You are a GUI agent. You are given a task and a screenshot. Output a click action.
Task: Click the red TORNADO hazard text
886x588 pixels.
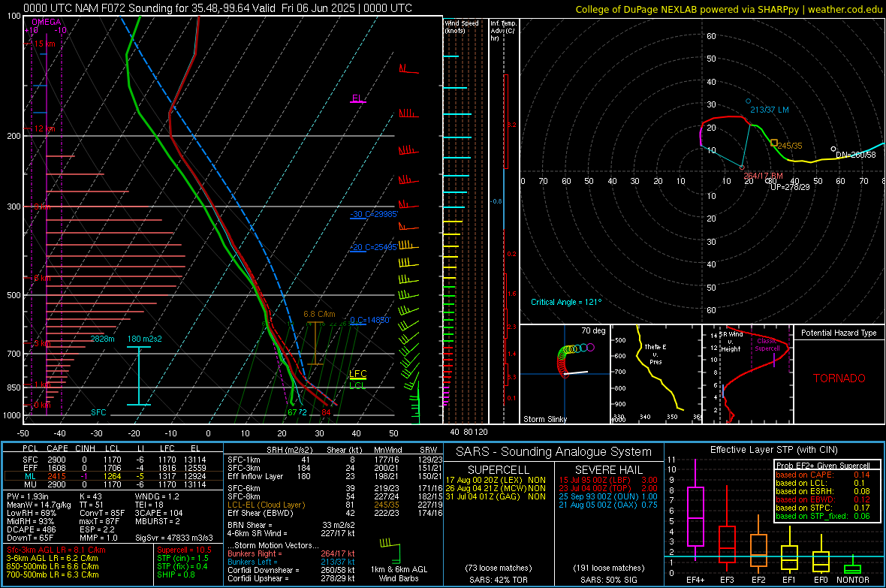tap(839, 378)
